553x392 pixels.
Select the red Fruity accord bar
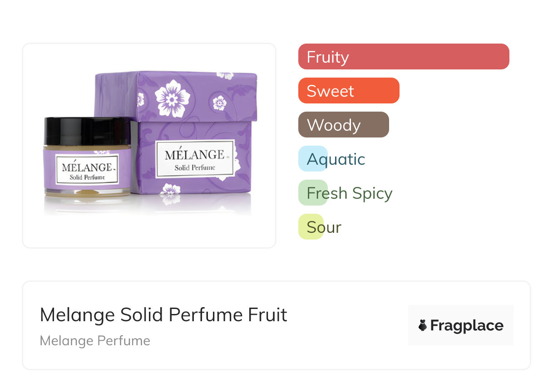click(403, 57)
